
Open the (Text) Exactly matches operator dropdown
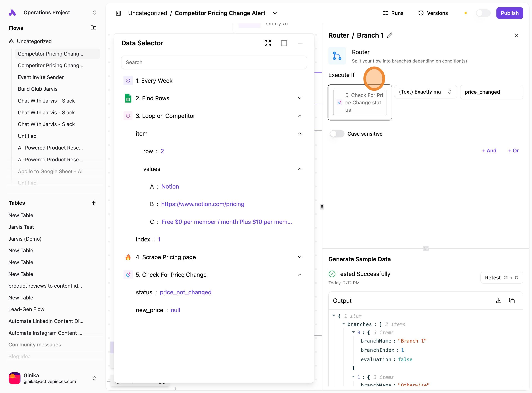coord(425,92)
